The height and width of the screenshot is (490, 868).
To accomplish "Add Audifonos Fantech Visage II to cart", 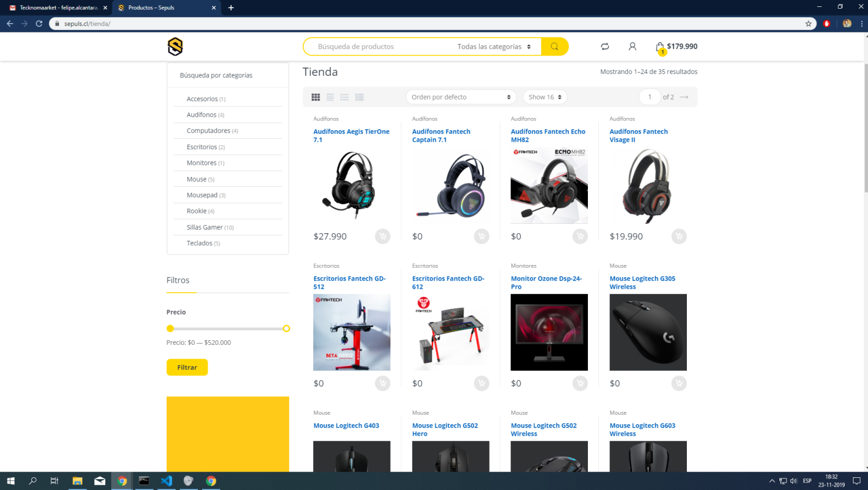I will pos(679,236).
